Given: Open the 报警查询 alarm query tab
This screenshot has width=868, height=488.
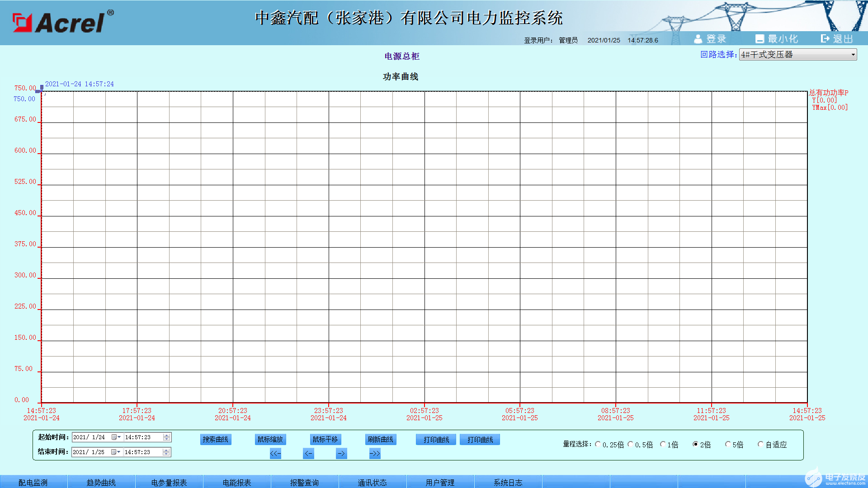Looking at the screenshot, I should pyautogui.click(x=304, y=482).
